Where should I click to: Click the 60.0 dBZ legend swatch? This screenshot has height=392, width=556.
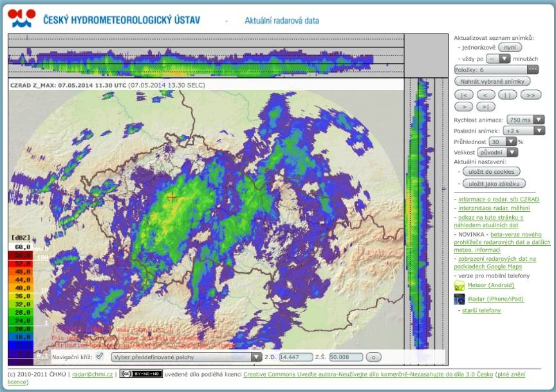tap(21, 247)
